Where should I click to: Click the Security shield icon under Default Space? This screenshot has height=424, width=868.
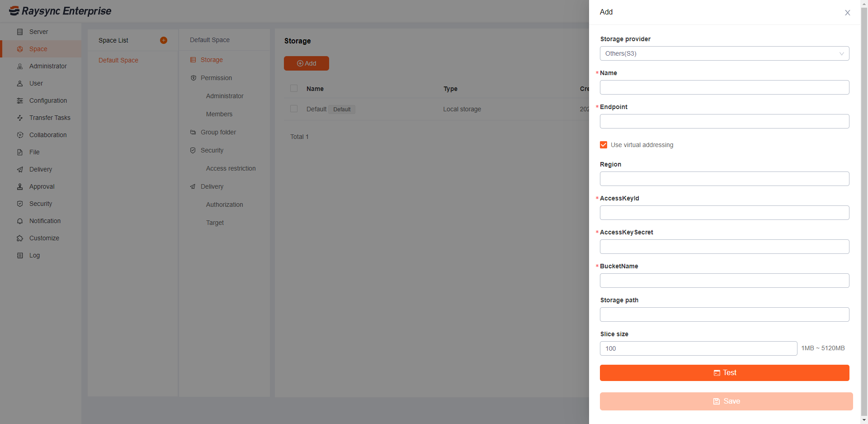point(193,150)
